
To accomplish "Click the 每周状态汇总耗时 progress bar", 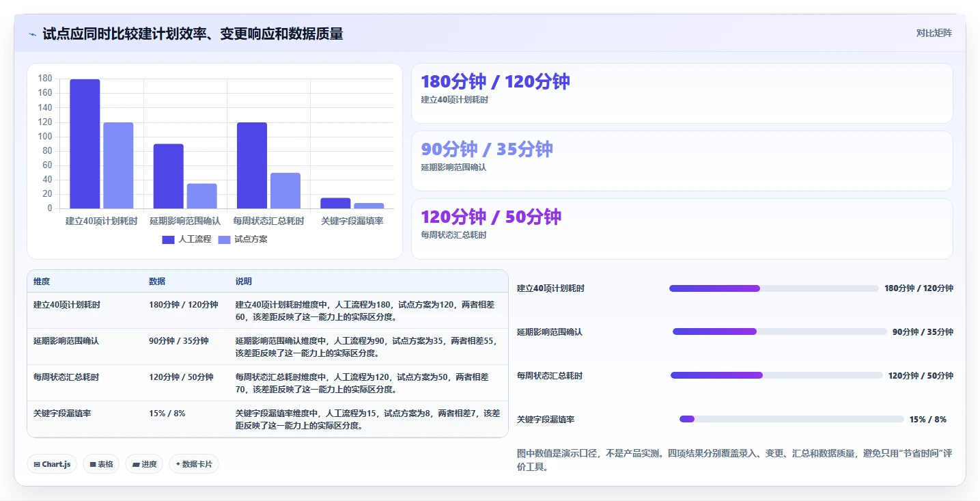I will (x=776, y=375).
